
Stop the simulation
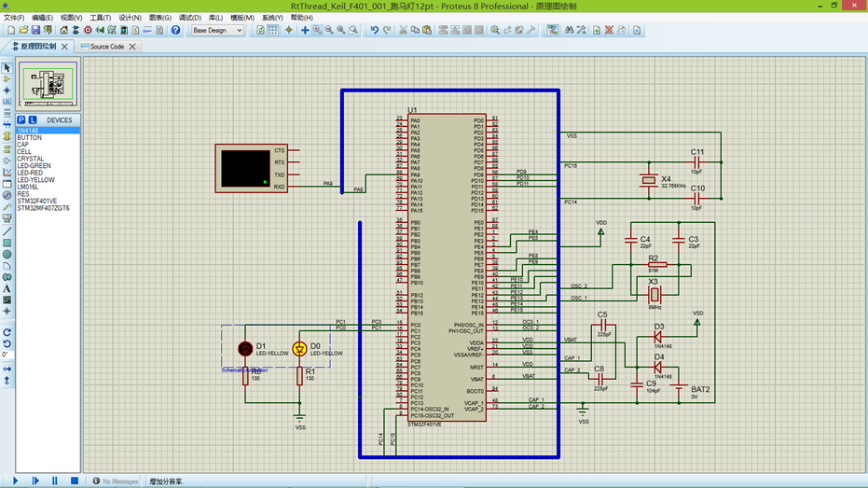click(x=75, y=481)
